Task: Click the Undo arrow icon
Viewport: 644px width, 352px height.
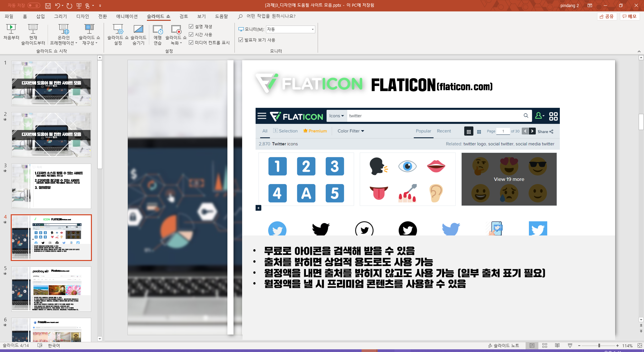Action: click(x=58, y=6)
